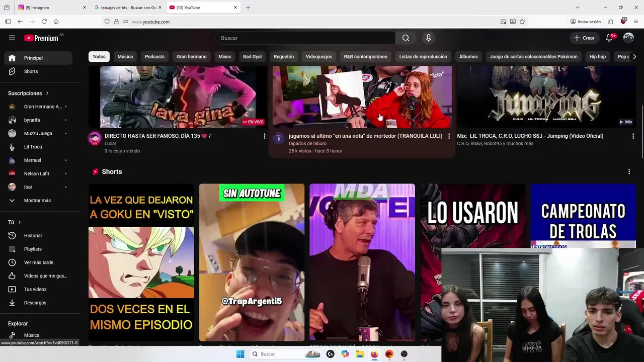The width and height of the screenshot is (644, 362).
Task: Click the Crear button
Action: tap(584, 38)
